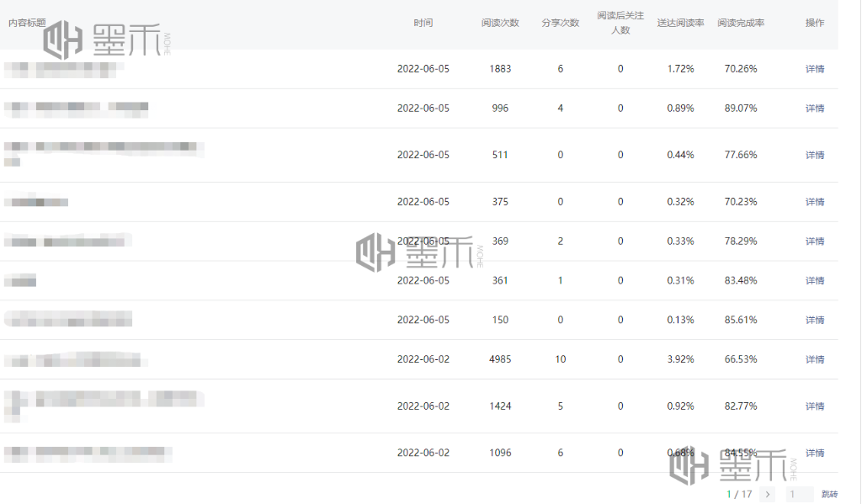The width and height of the screenshot is (862, 504).
Task: Open 详情 for the 375 reads row
Action: [x=814, y=202]
